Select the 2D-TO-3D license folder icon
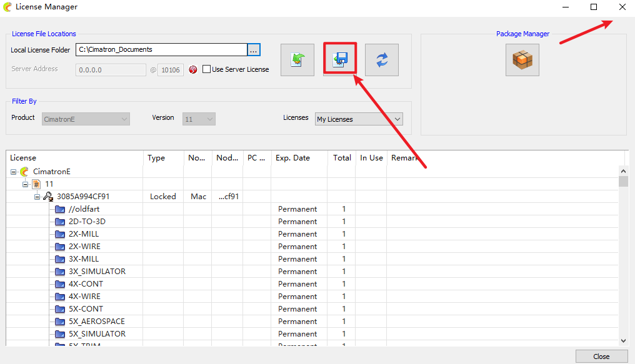This screenshot has height=364, width=635. (x=60, y=222)
